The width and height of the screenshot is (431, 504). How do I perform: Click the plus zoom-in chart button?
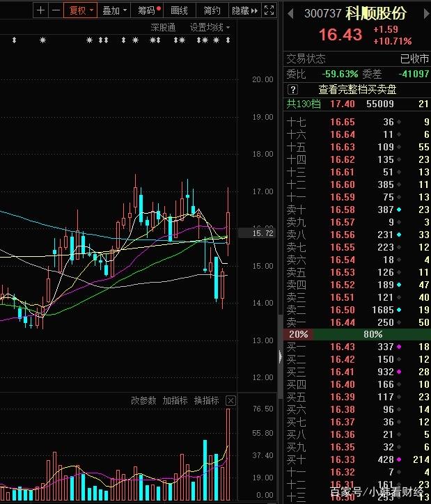tap(40, 10)
